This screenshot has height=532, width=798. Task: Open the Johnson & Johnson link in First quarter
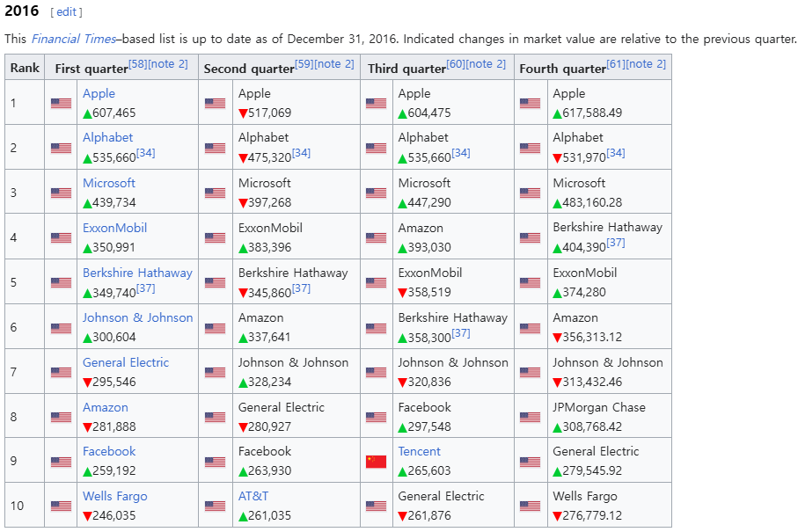(138, 317)
